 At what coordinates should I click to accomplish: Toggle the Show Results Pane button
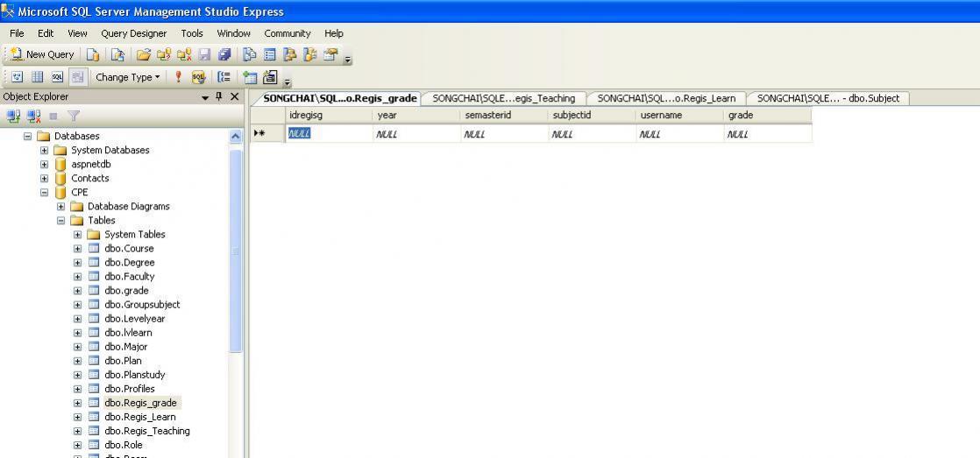click(78, 77)
